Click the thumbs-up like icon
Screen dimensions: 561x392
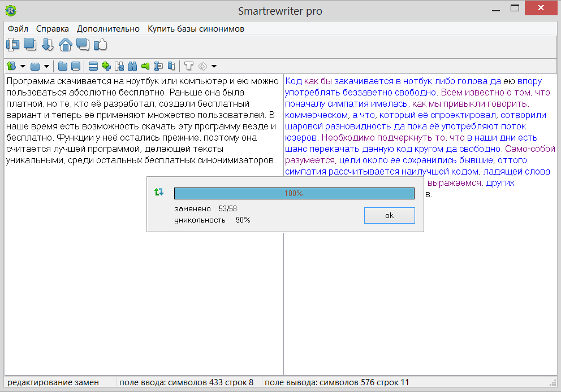pos(101,44)
